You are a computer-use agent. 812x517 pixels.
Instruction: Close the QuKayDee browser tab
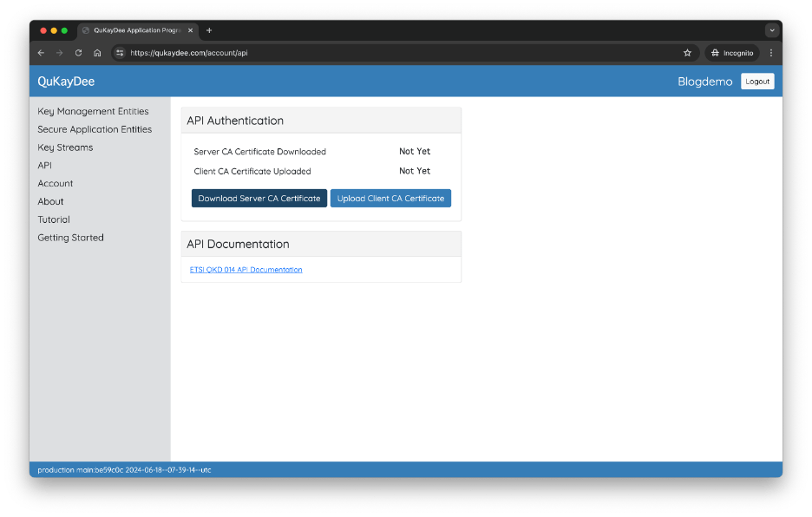(x=191, y=30)
